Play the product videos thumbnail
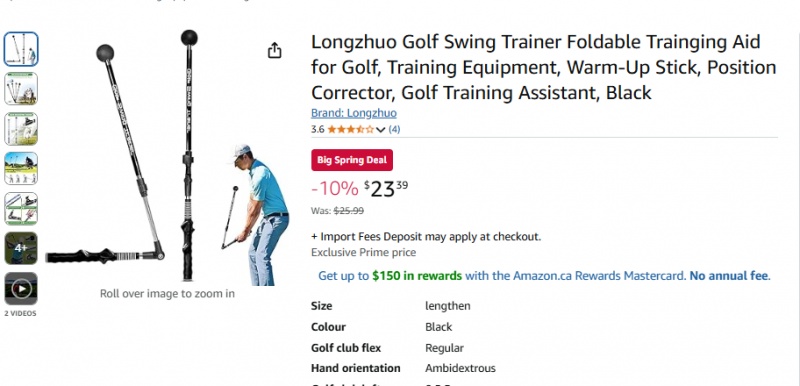Image resolution: width=800 pixels, height=386 pixels. 21,289
